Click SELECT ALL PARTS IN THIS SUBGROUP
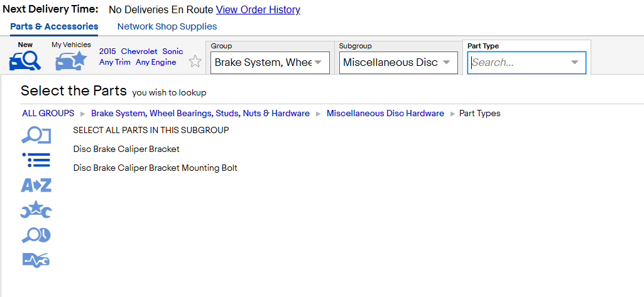Image resolution: width=644 pixels, height=297 pixels. pos(151,130)
